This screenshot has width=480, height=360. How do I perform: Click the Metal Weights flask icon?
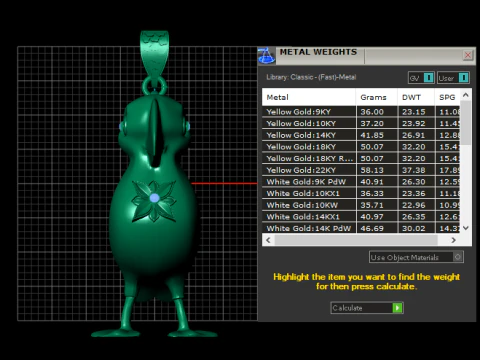[x=266, y=55]
